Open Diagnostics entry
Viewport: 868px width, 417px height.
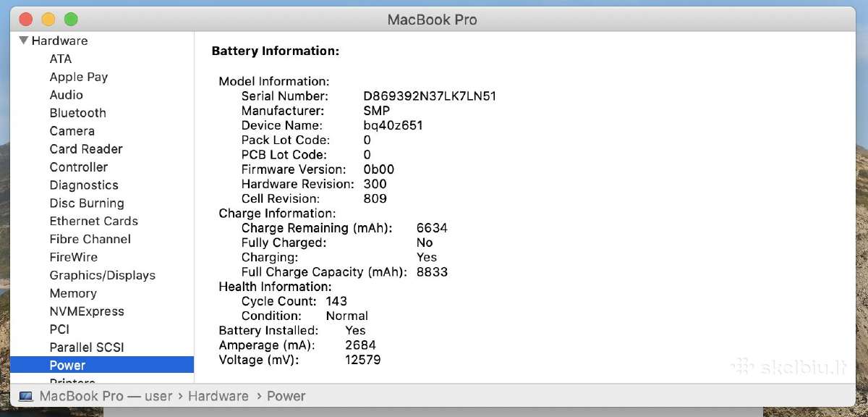(x=84, y=185)
